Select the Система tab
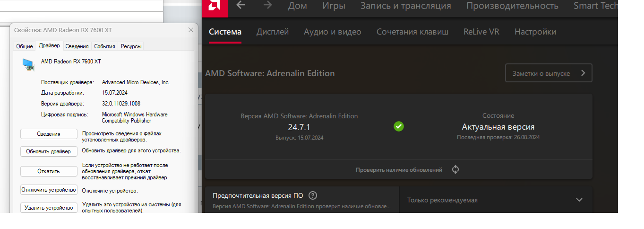This screenshot has width=644, height=229. [225, 32]
